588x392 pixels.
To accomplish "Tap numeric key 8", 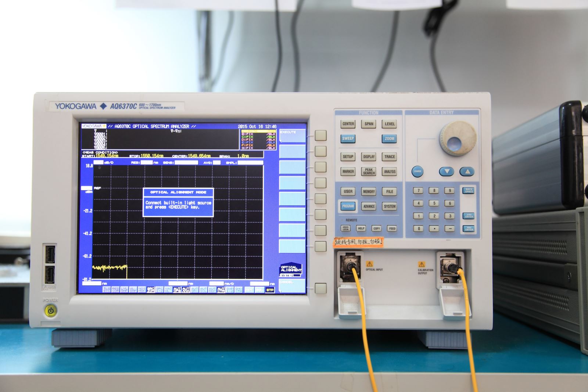I will click(x=434, y=190).
